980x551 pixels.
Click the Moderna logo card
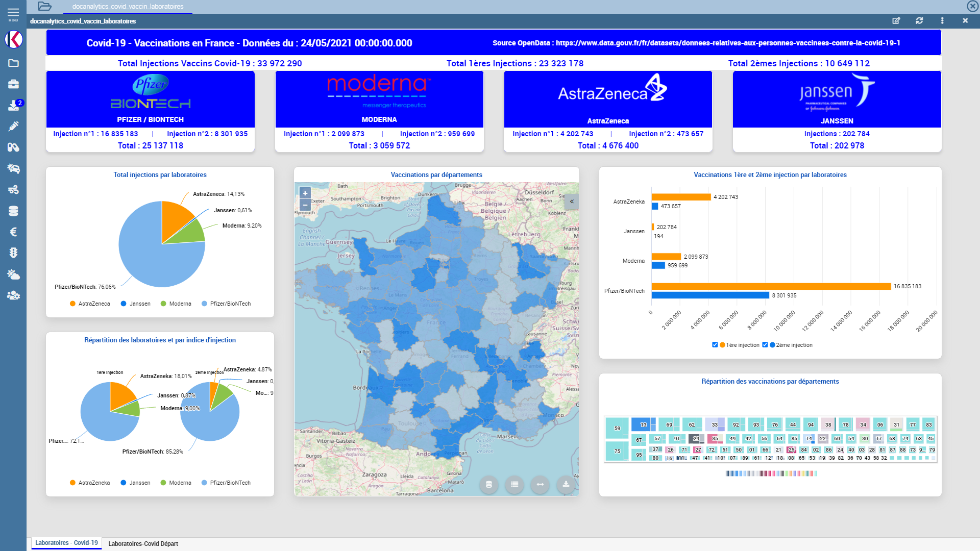[x=379, y=99]
